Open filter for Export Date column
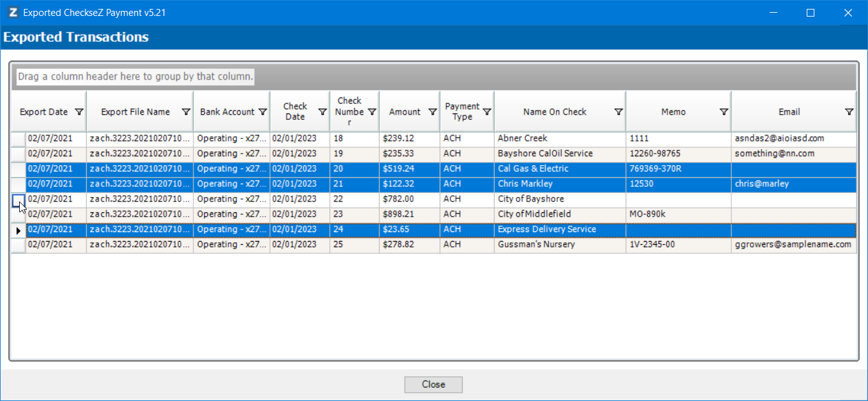The height and width of the screenshot is (401, 868). click(x=79, y=112)
